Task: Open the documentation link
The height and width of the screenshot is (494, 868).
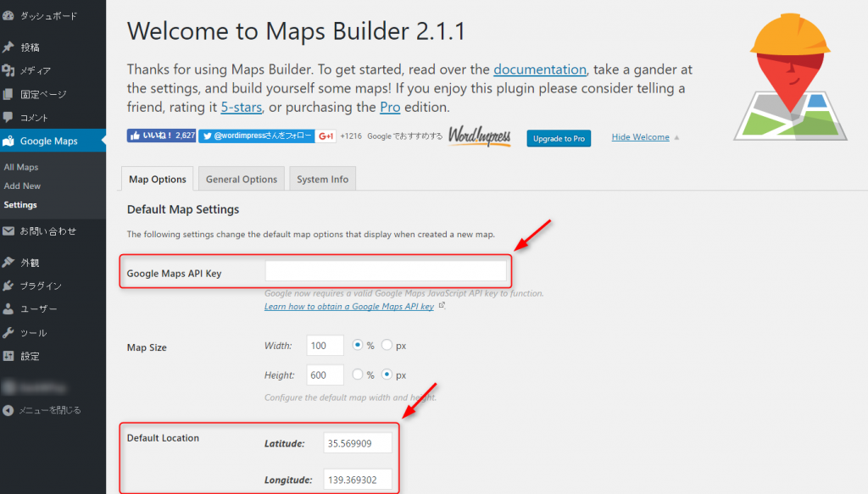Action: pyautogui.click(x=540, y=69)
